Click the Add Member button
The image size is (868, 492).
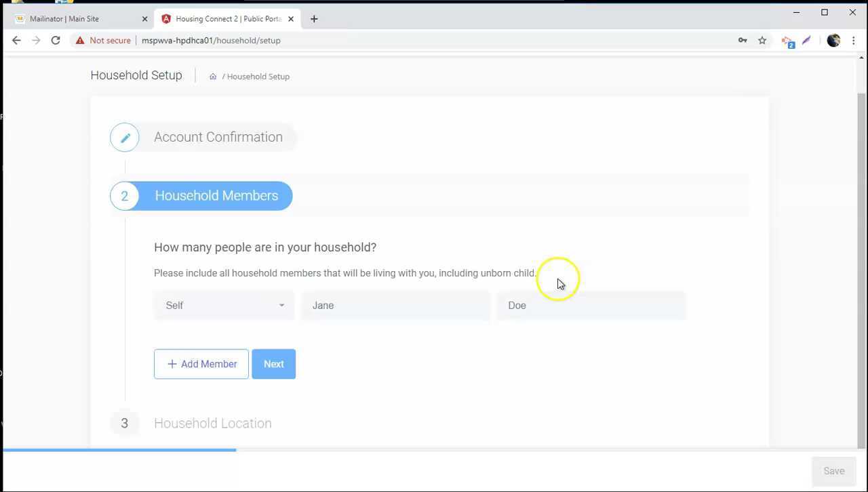[x=201, y=364]
